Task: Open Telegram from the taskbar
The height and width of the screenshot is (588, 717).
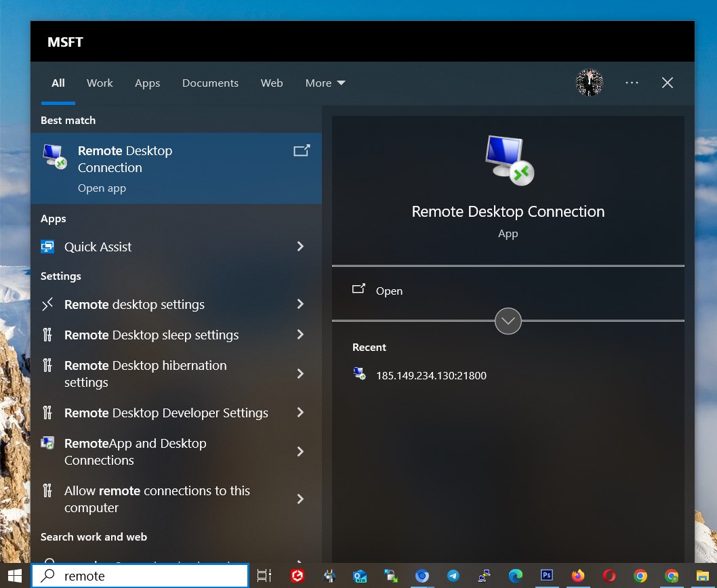Action: click(453, 576)
